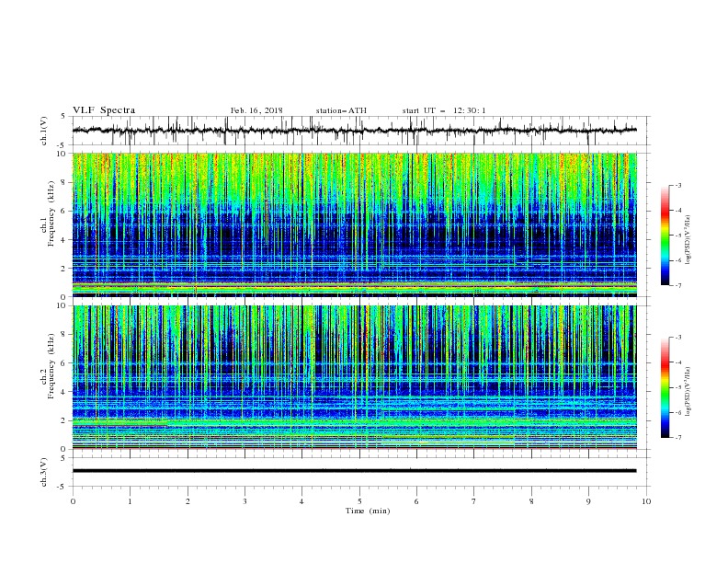This screenshot has height=563, width=728.
Task: Click the time axis tick label '8'
Action: coord(531,501)
